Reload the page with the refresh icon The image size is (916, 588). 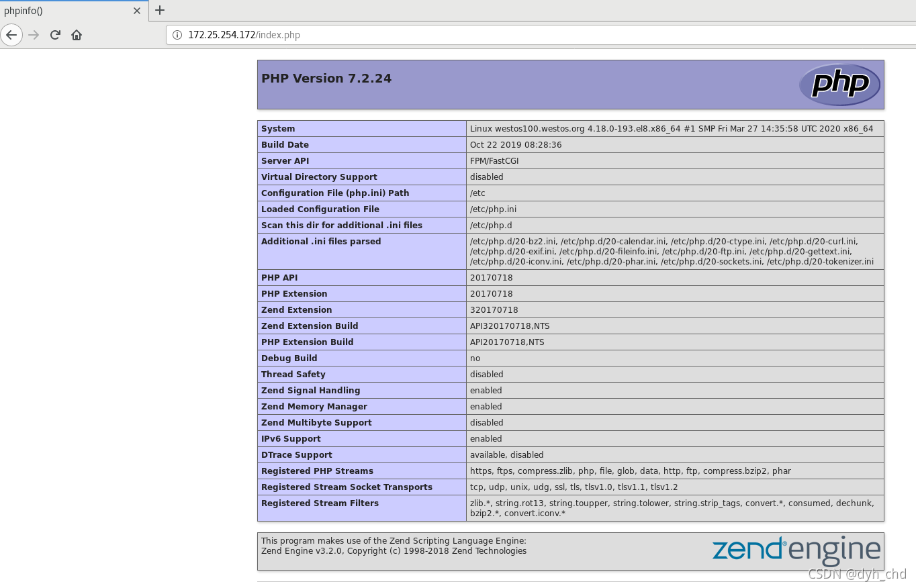click(55, 35)
